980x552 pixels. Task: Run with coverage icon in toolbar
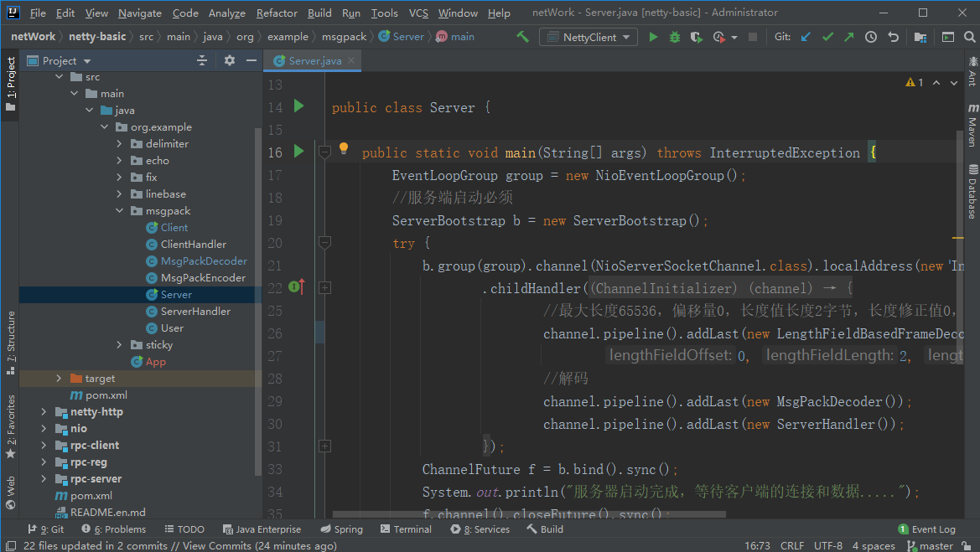coord(696,37)
